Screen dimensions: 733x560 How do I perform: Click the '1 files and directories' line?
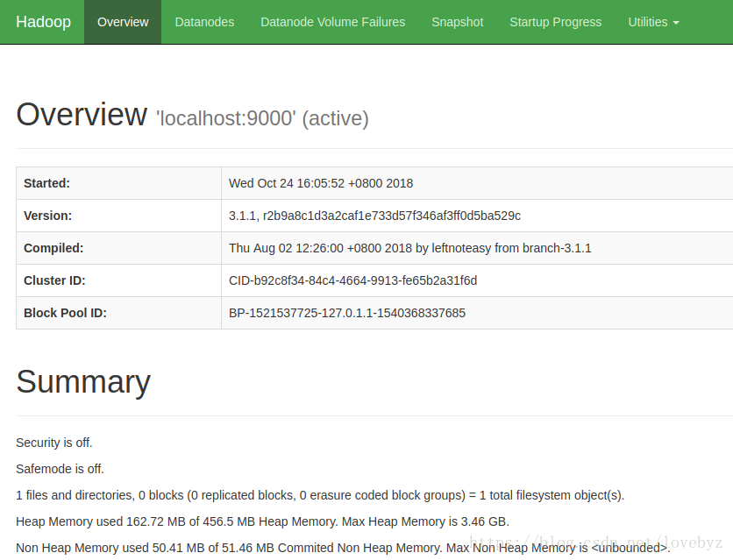click(320, 495)
